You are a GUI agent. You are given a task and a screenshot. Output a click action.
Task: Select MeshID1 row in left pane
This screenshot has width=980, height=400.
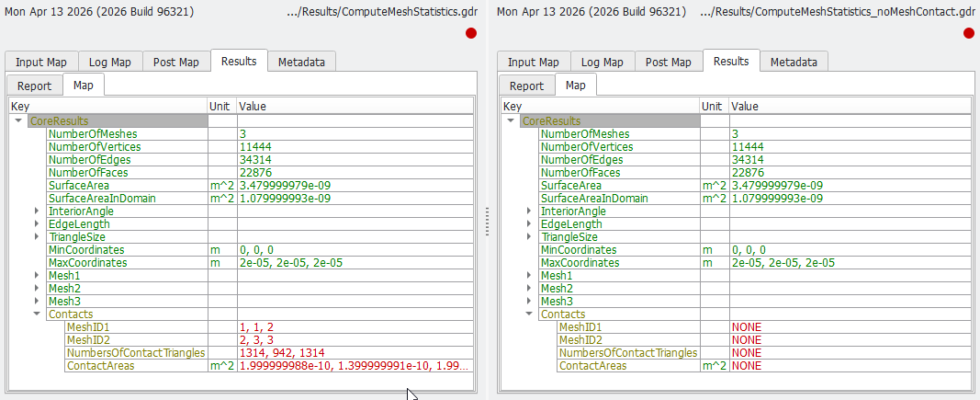269,326
